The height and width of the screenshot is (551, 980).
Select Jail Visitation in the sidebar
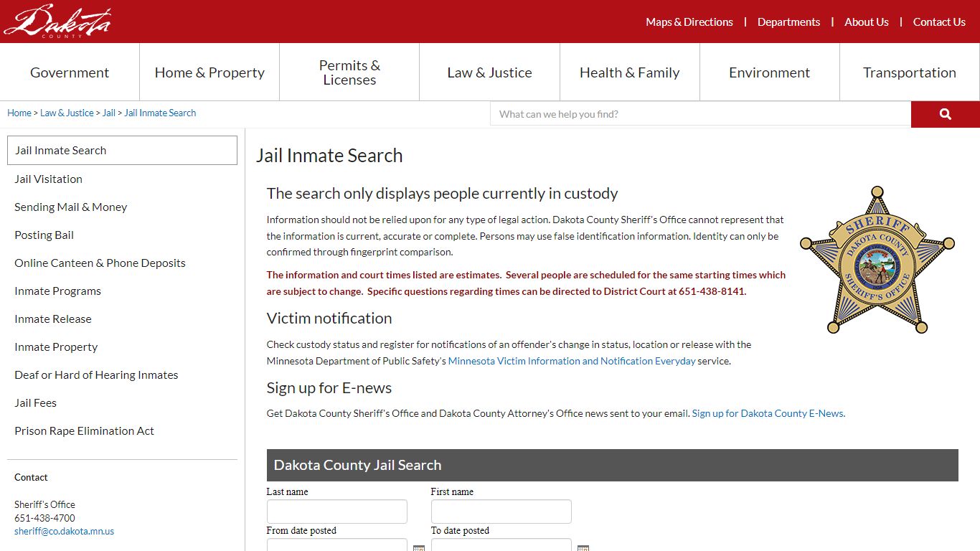[x=48, y=179]
